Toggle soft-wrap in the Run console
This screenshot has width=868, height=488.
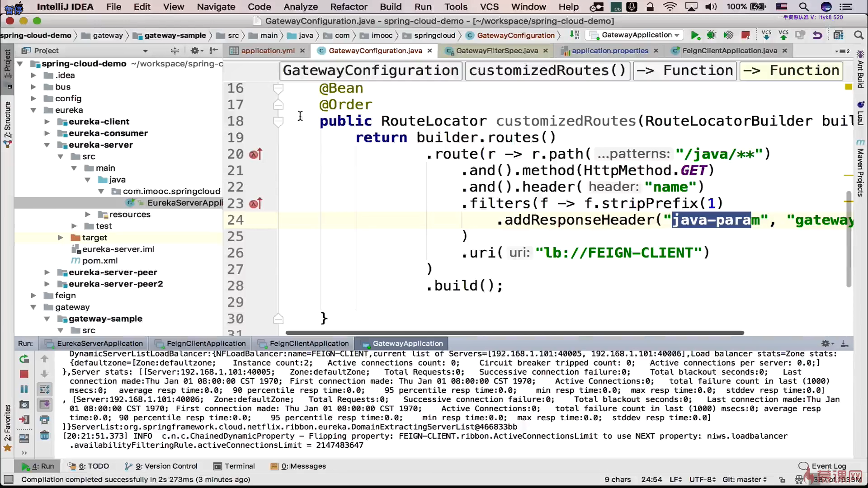point(44,389)
